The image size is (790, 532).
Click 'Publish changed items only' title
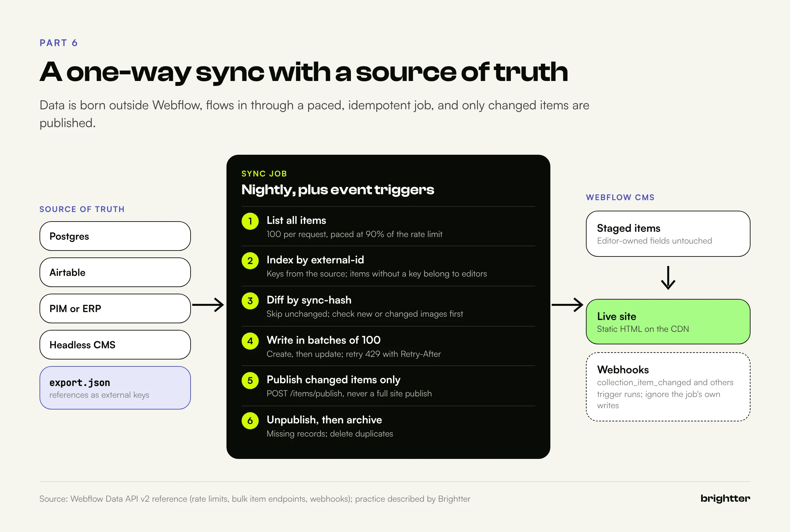333,380
